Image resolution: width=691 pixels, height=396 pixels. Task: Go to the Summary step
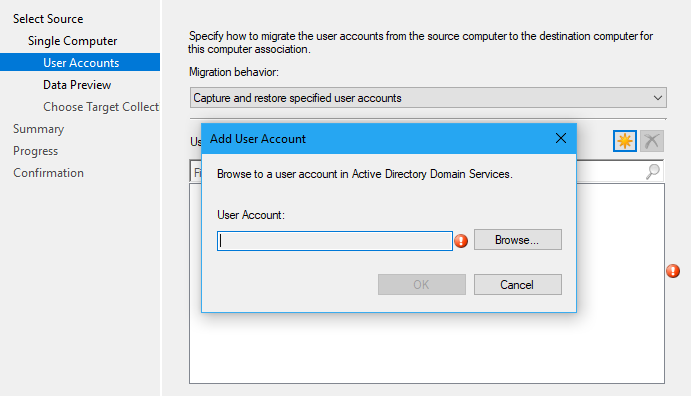coord(38,129)
